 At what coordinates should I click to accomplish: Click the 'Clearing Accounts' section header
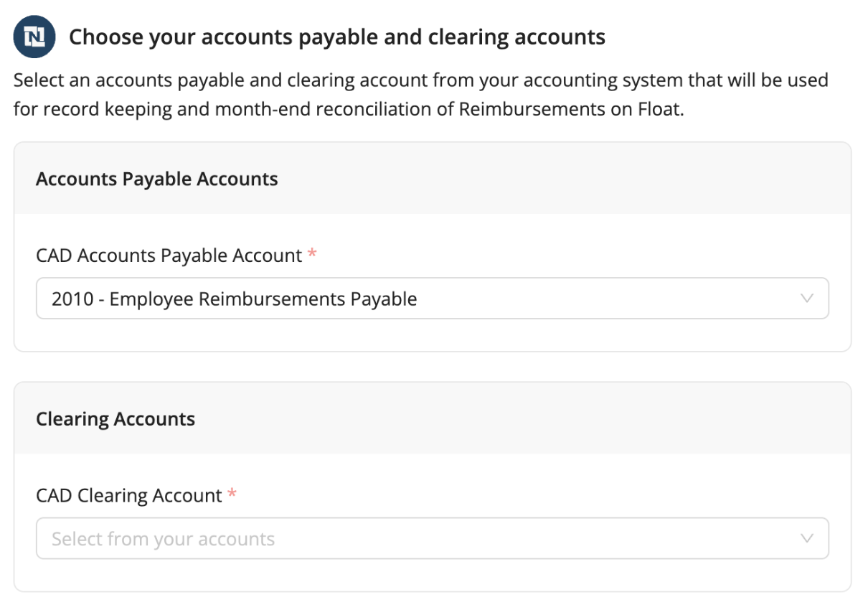tap(115, 419)
